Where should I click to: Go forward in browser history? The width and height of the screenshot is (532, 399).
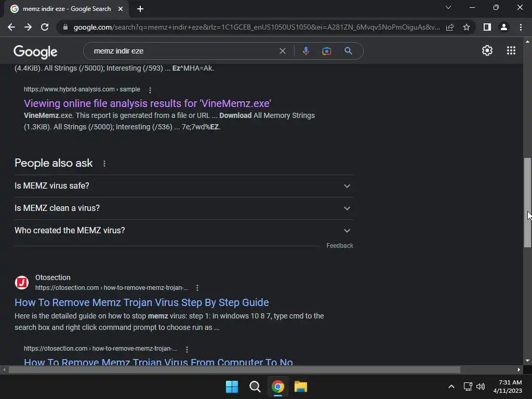click(x=28, y=27)
